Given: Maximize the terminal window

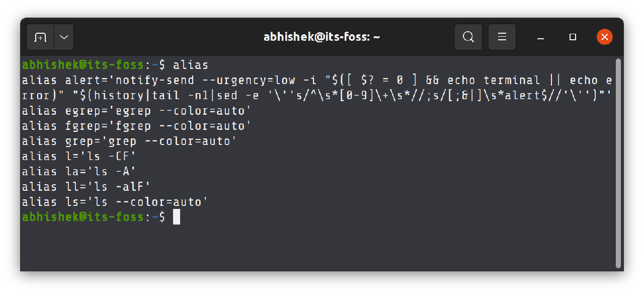Looking at the screenshot, I should (573, 37).
